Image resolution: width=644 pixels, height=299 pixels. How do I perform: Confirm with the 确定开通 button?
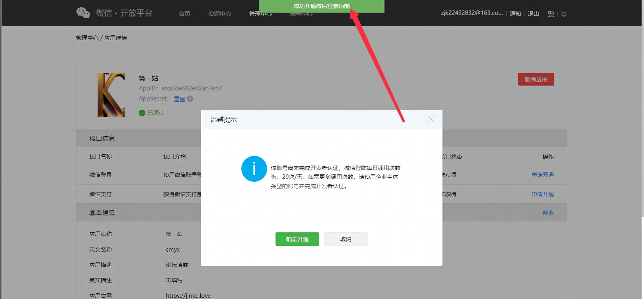[297, 239]
